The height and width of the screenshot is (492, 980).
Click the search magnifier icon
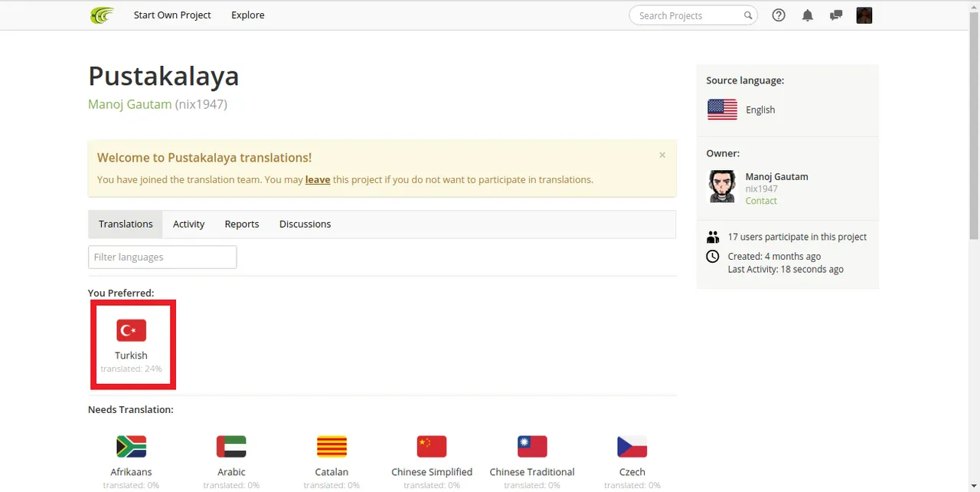coord(748,15)
